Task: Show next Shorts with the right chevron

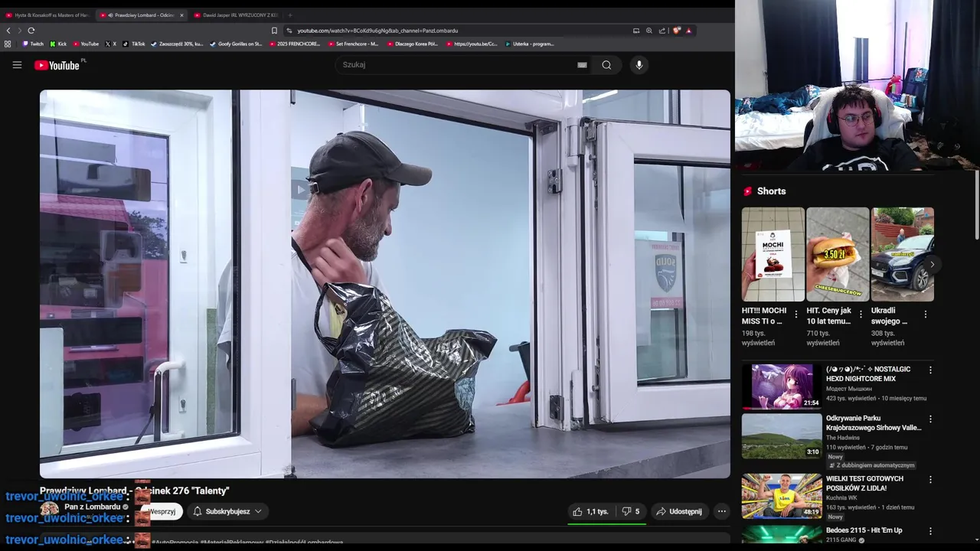Action: point(932,264)
